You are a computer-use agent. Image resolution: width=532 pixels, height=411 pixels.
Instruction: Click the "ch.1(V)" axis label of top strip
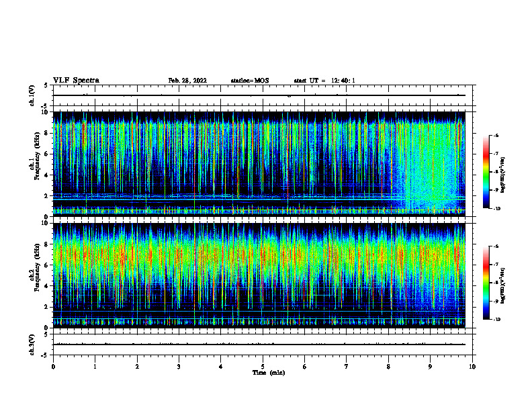[32, 95]
